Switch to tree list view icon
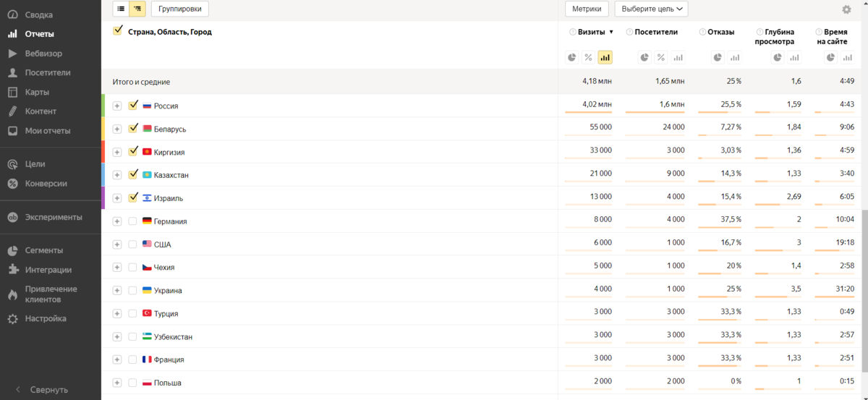This screenshot has width=868, height=400. [137, 9]
